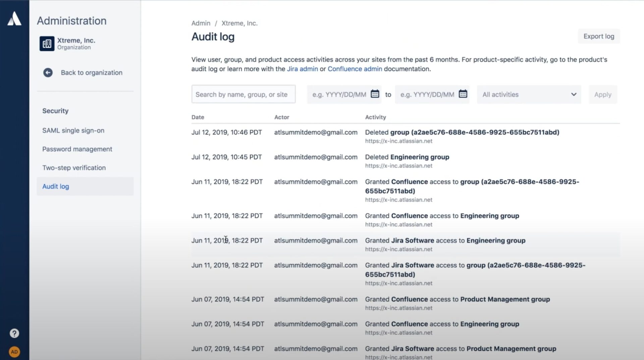Click Granted Jira Software access to Engineering group
644x360 pixels.
tap(445, 240)
